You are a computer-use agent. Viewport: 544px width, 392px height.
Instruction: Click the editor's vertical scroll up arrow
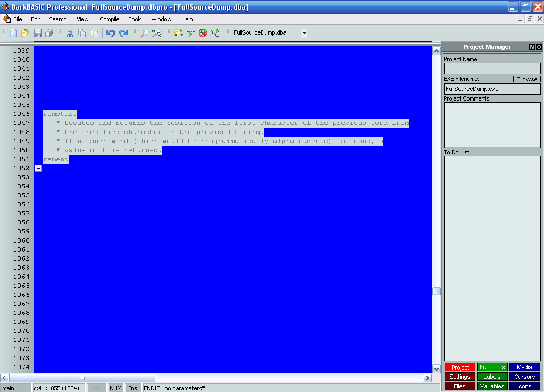pos(436,51)
